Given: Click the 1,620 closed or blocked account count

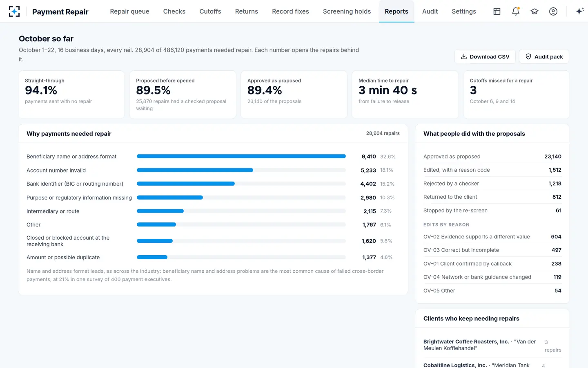Looking at the screenshot, I should pos(369,241).
